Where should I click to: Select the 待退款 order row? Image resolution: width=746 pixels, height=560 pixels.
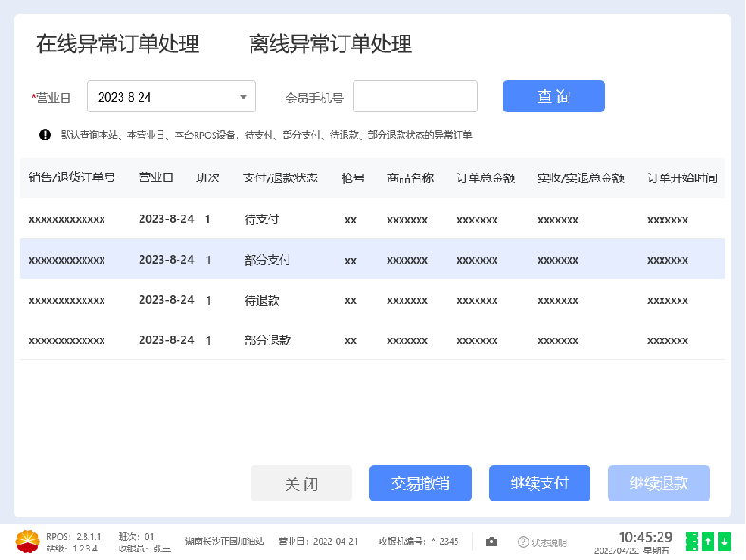pos(372,300)
